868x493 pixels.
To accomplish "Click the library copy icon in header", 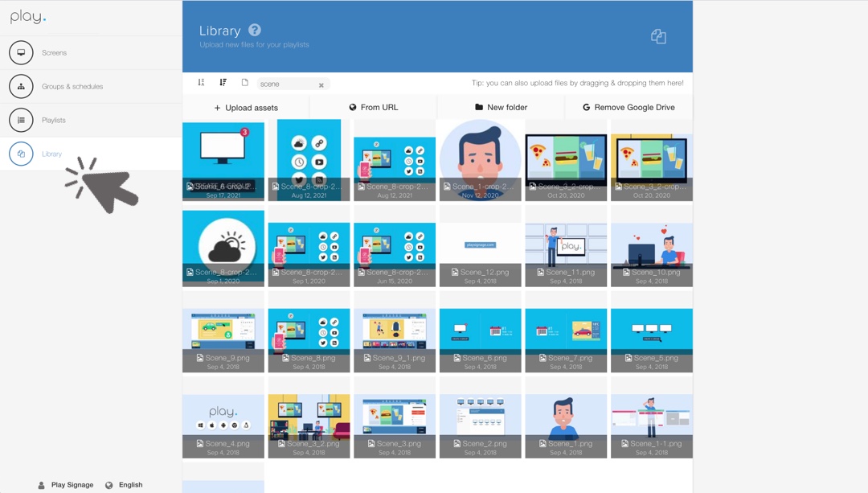I will click(658, 36).
